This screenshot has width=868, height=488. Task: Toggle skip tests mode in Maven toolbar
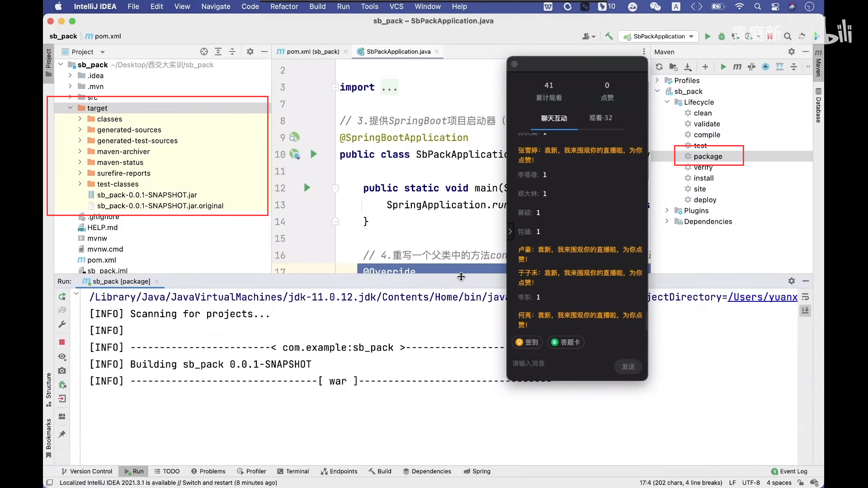pyautogui.click(x=765, y=67)
